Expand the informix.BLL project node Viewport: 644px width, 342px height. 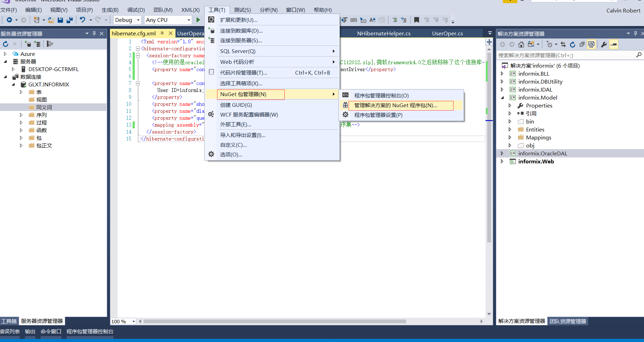pos(502,74)
